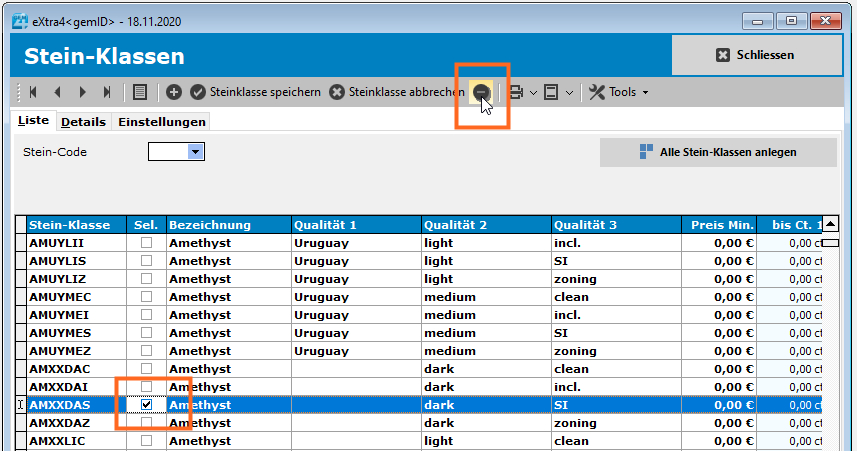The width and height of the screenshot is (857, 451).
Task: Go to the next record
Action: point(82,92)
